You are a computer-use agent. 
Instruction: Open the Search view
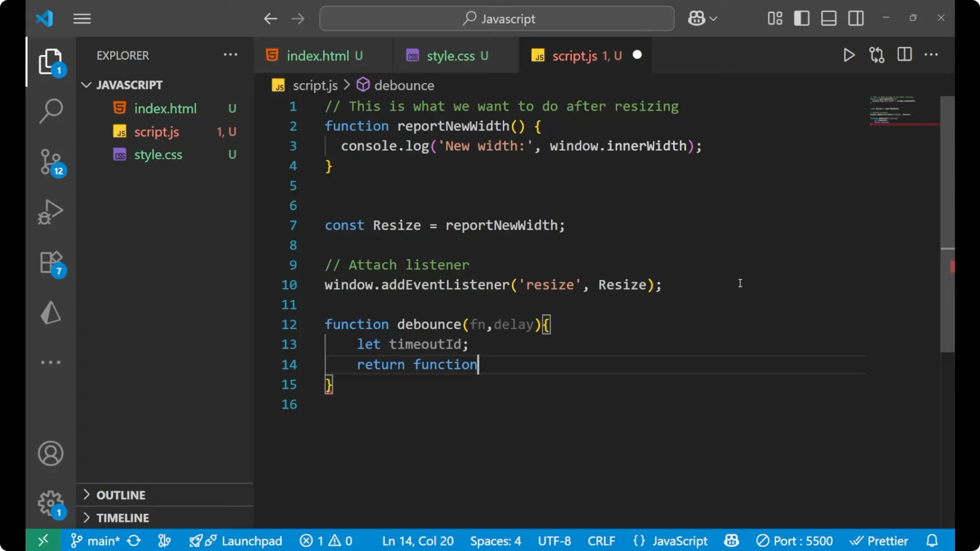tap(51, 111)
